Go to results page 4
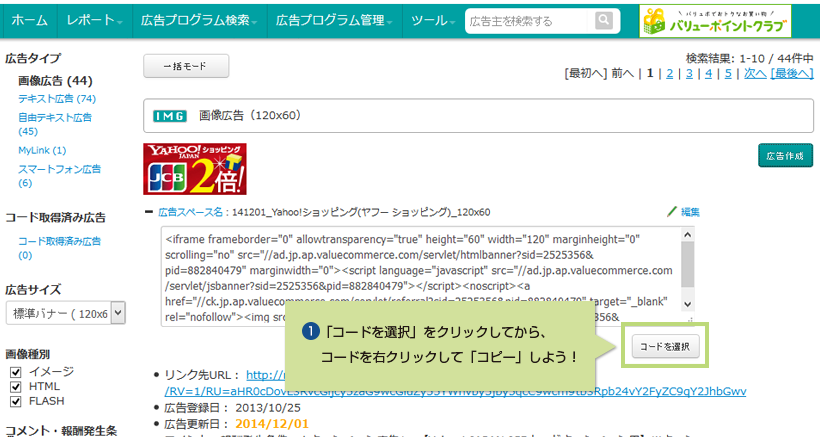820x437 pixels. tap(709, 74)
